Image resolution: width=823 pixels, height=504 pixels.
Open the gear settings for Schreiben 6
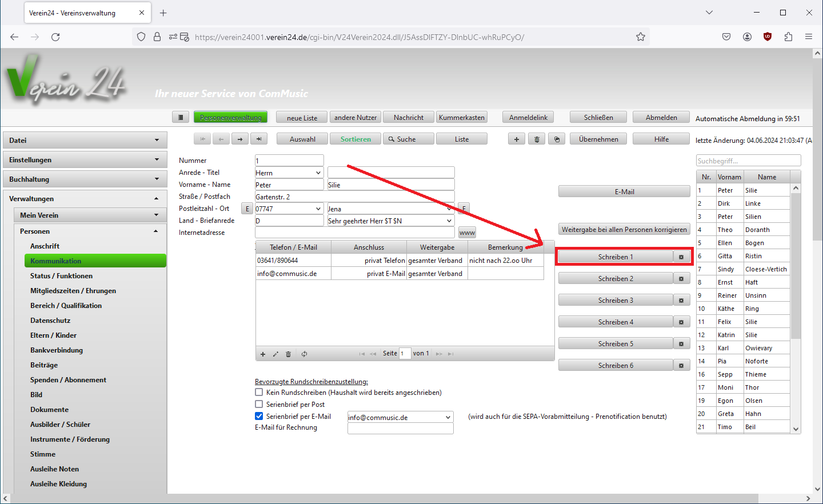pos(681,366)
